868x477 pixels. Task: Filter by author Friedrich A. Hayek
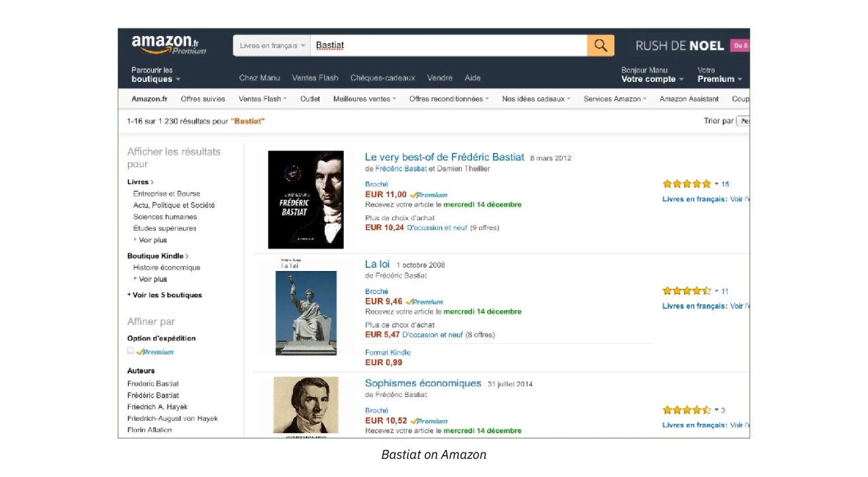click(x=157, y=407)
